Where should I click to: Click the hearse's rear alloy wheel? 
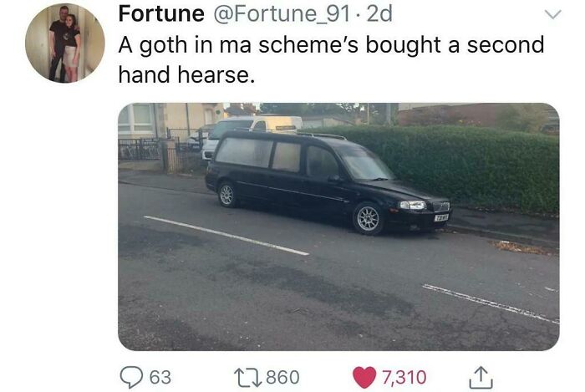226,194
